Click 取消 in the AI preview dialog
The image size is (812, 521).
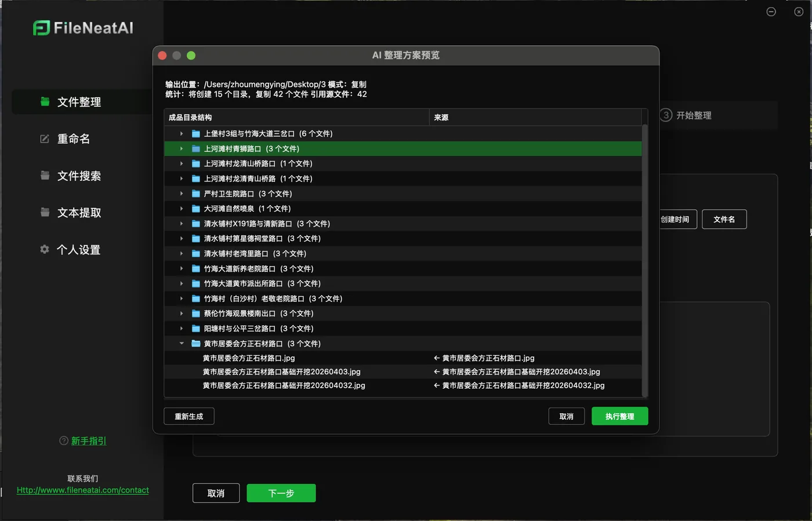click(567, 416)
